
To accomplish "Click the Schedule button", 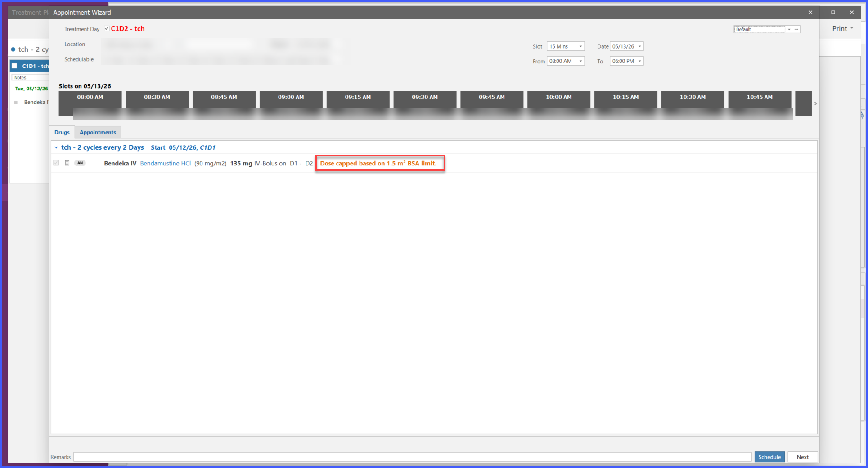I will point(769,457).
